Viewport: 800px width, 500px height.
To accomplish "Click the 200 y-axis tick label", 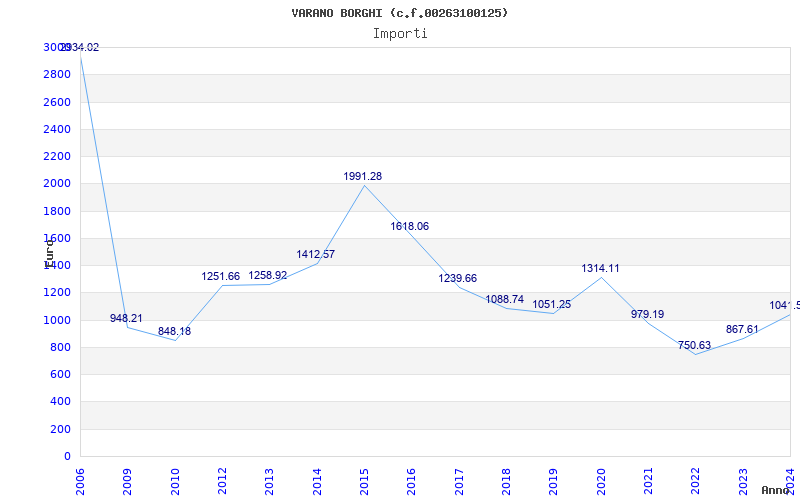I will (x=61, y=430).
